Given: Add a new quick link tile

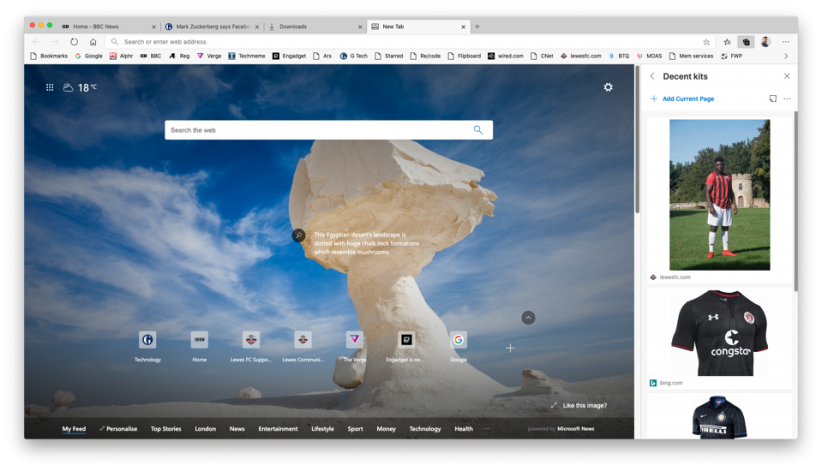Looking at the screenshot, I should pos(510,348).
